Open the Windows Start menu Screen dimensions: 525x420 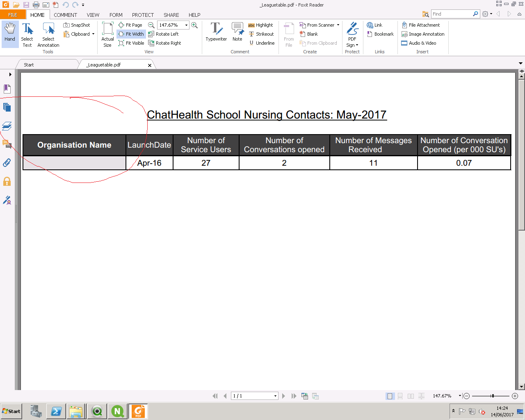tap(11, 411)
